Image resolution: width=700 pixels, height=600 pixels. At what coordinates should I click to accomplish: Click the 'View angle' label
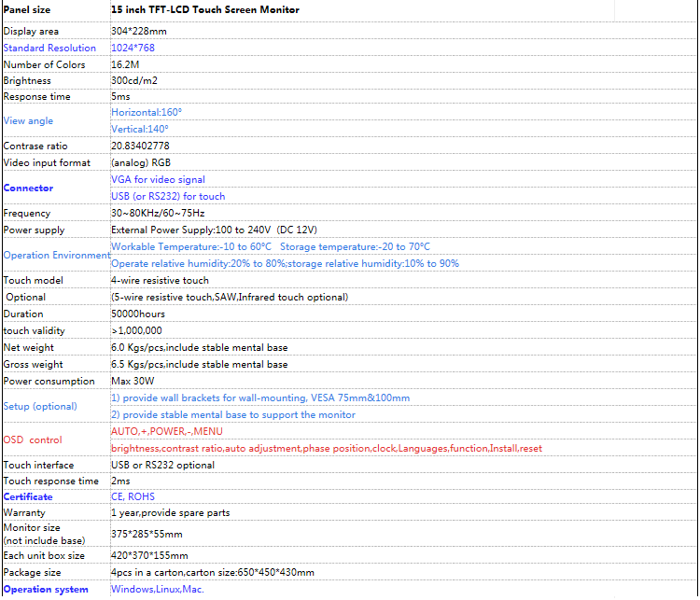pos(28,121)
